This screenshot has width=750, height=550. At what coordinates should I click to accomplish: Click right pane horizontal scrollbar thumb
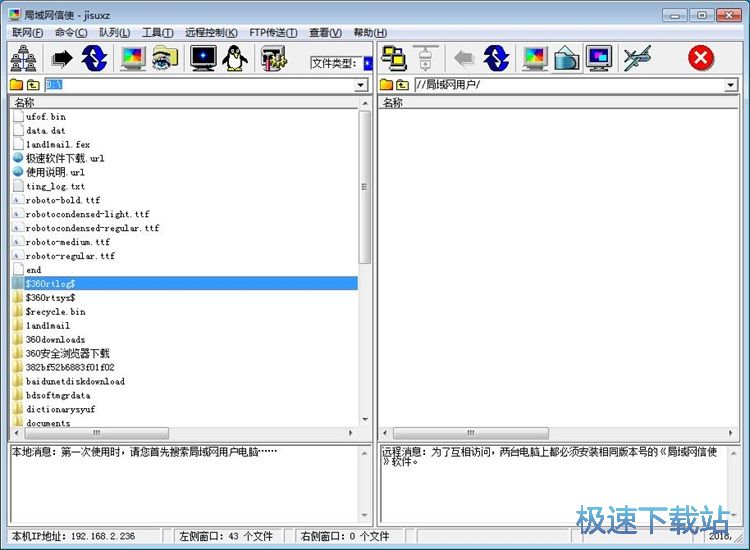point(471,433)
